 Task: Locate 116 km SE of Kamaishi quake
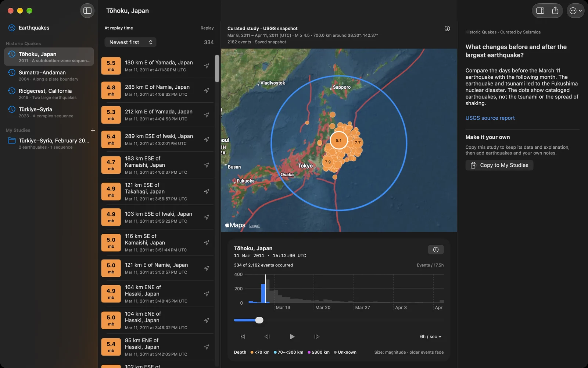[207, 243]
